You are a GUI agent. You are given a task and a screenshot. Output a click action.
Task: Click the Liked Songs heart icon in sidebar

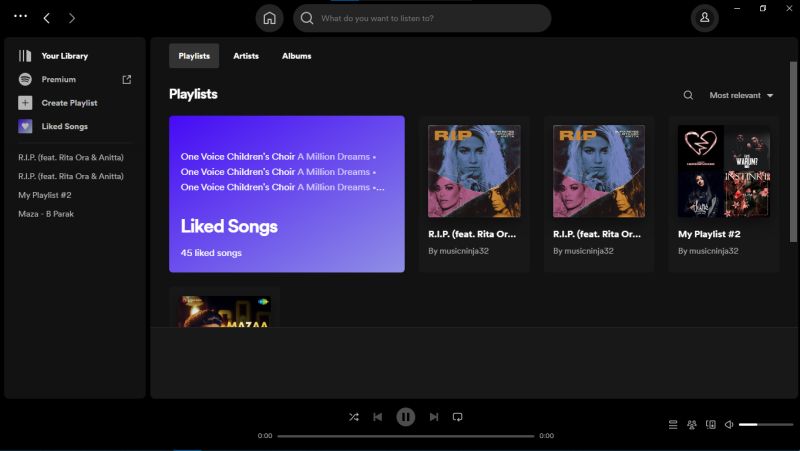[x=25, y=126]
